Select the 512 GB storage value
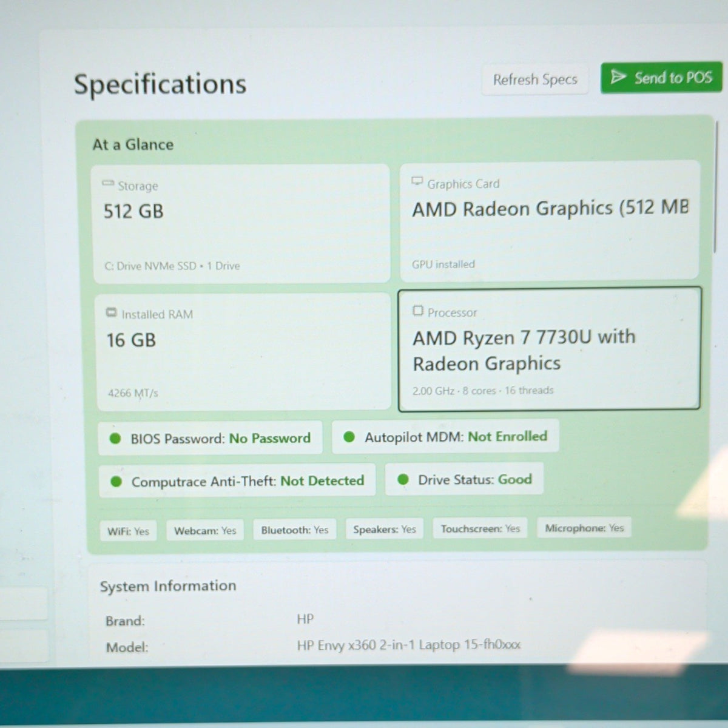The image size is (728, 728). click(133, 211)
